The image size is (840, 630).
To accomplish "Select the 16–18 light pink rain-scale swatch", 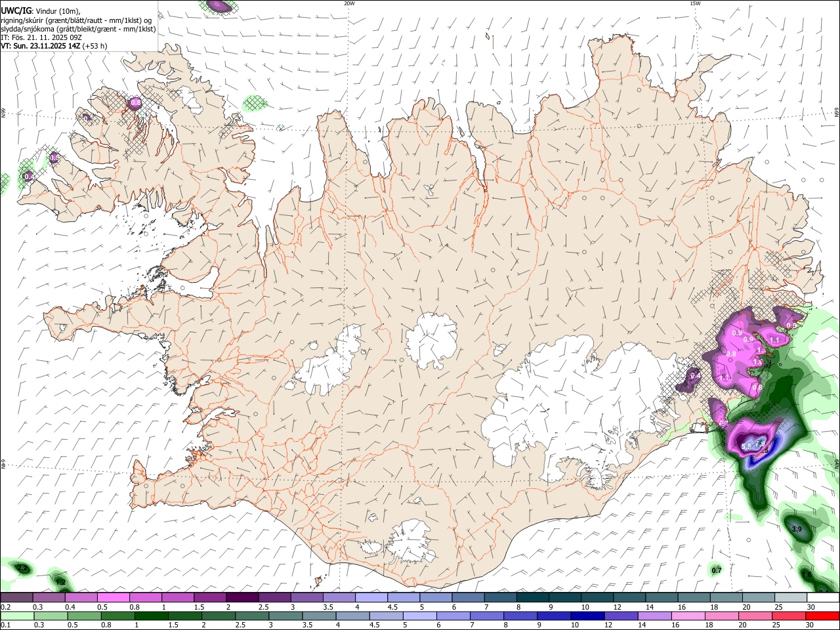I will (x=688, y=616).
